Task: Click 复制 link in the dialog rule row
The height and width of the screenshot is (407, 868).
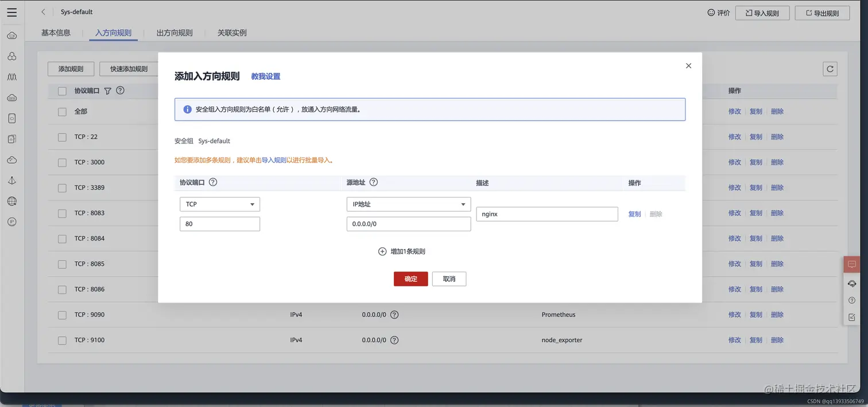Action: coord(634,214)
